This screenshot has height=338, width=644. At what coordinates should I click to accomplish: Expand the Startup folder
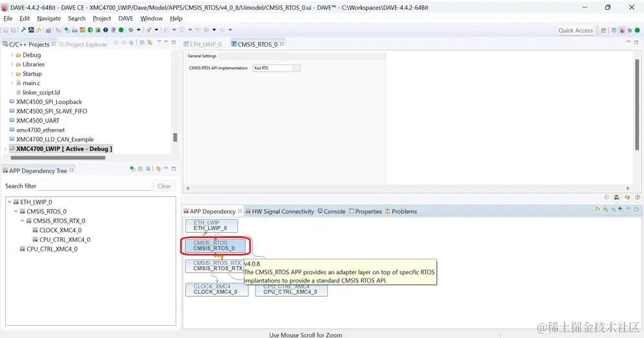[12, 74]
